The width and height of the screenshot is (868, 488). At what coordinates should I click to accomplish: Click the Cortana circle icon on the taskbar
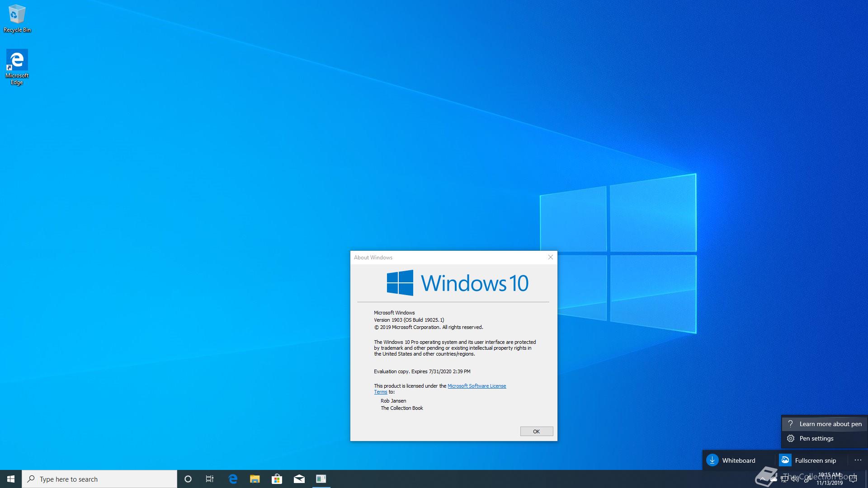click(x=188, y=479)
